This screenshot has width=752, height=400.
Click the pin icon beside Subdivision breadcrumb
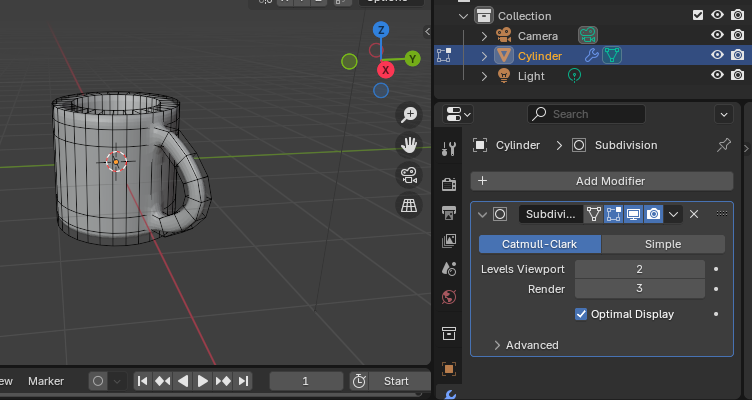pos(724,145)
